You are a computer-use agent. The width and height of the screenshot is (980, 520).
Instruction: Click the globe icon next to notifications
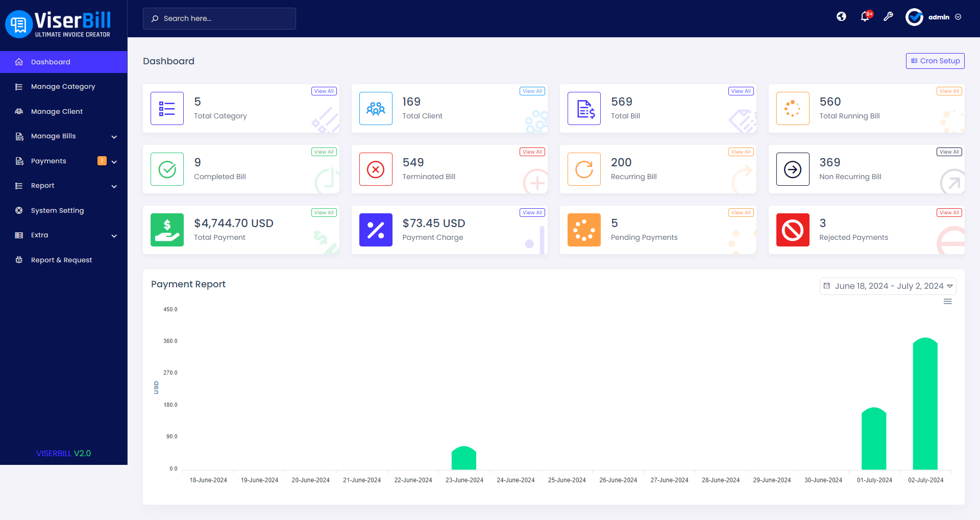click(x=841, y=16)
